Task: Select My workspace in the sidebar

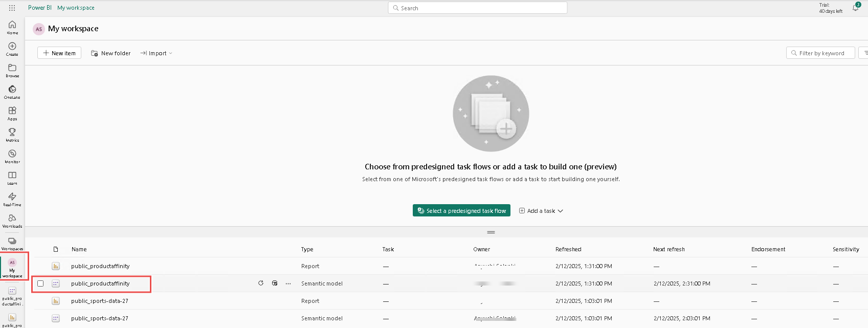Action: (12, 269)
